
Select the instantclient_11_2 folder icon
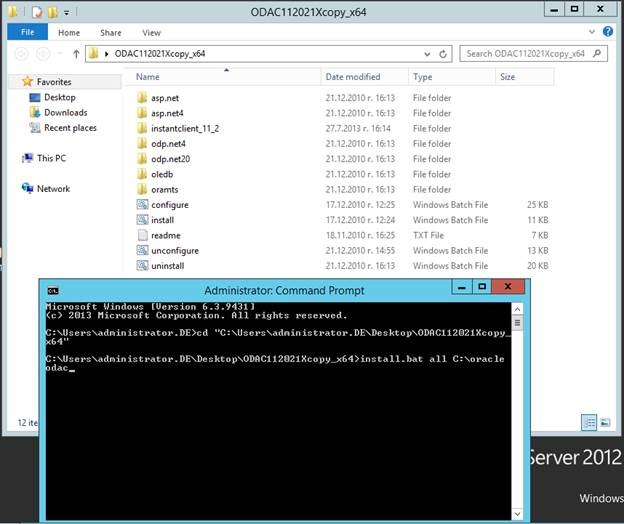tap(142, 129)
